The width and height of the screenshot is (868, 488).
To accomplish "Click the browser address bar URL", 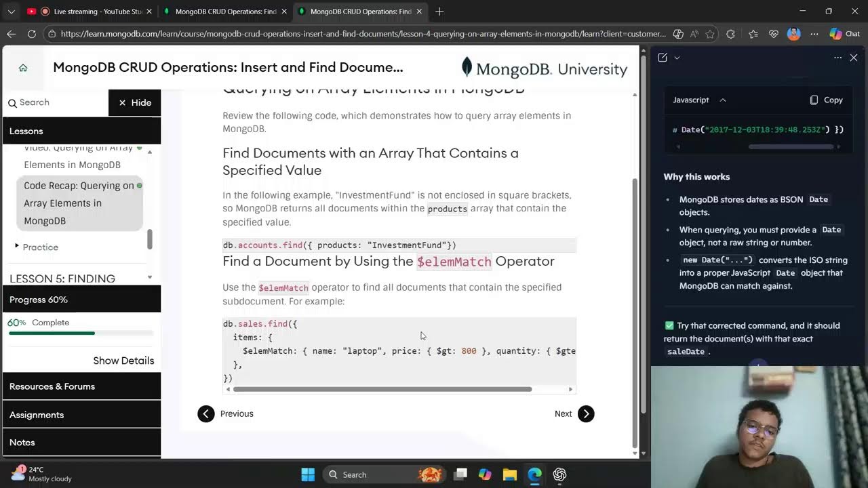I will tap(363, 34).
